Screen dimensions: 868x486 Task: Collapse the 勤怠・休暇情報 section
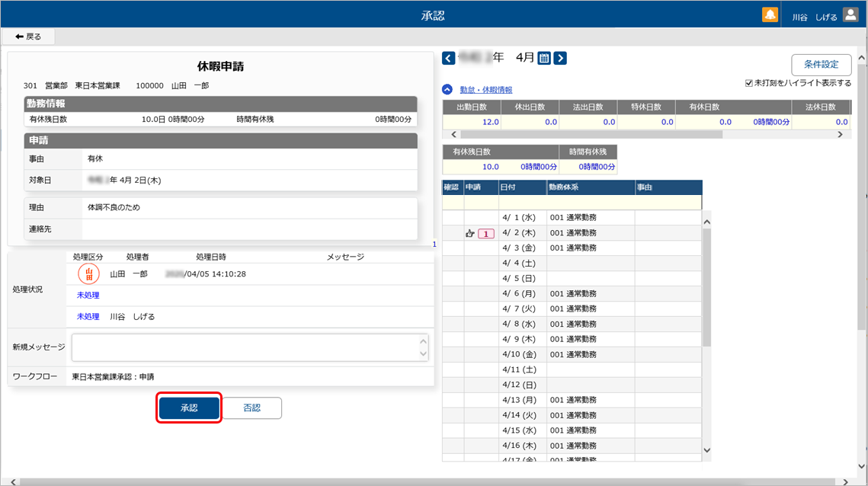tap(447, 89)
